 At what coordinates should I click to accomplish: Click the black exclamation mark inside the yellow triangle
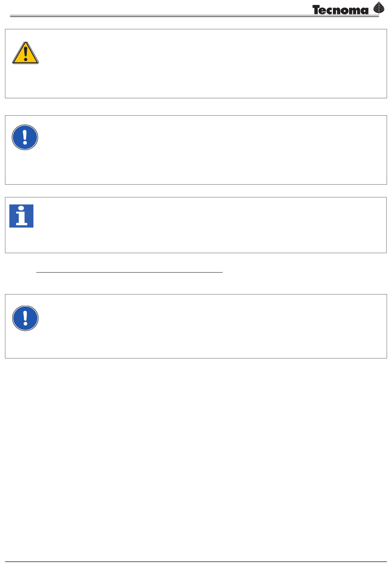pyautogui.click(x=26, y=54)
